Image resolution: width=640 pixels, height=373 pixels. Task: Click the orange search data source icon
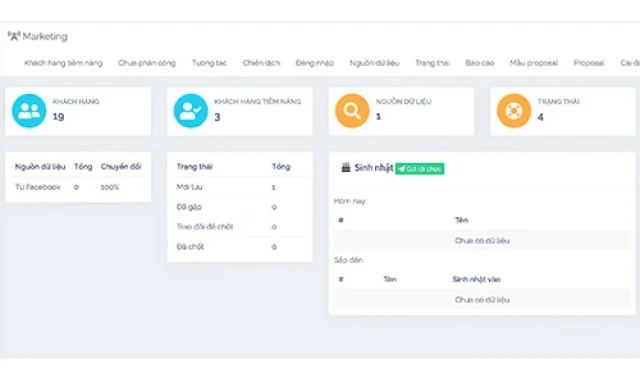pyautogui.click(x=352, y=111)
